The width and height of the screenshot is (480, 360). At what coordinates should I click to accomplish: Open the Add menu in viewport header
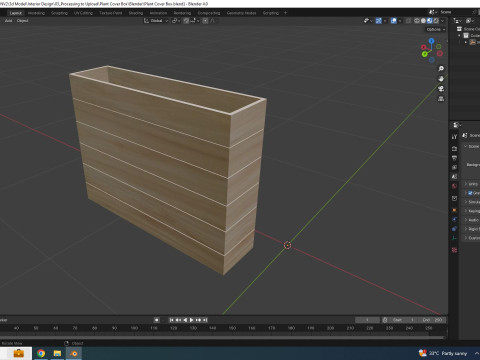(x=8, y=21)
